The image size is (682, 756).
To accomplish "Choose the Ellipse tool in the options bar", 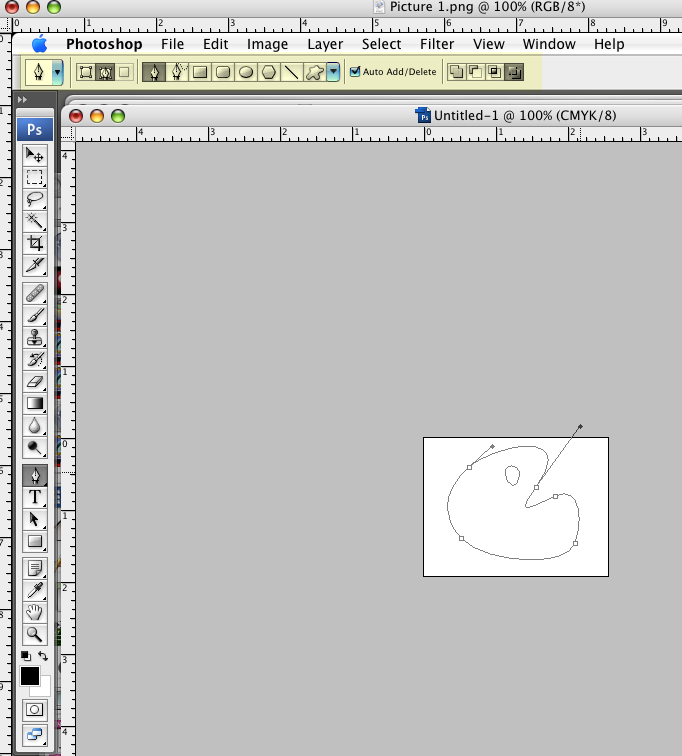I will (x=246, y=72).
